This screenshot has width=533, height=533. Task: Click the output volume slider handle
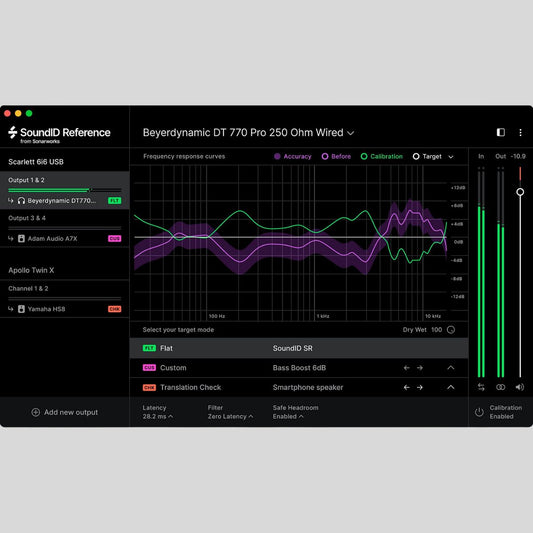coord(520,192)
